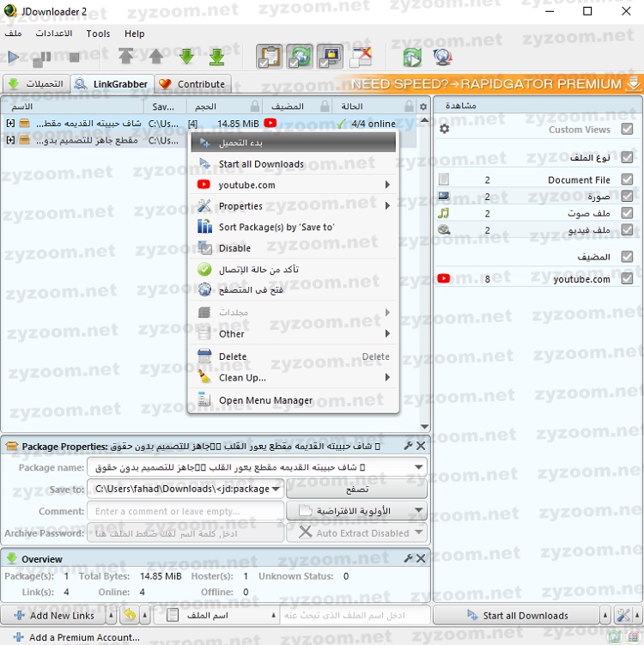Select فتح في المتصفح open in browser

tap(294, 290)
